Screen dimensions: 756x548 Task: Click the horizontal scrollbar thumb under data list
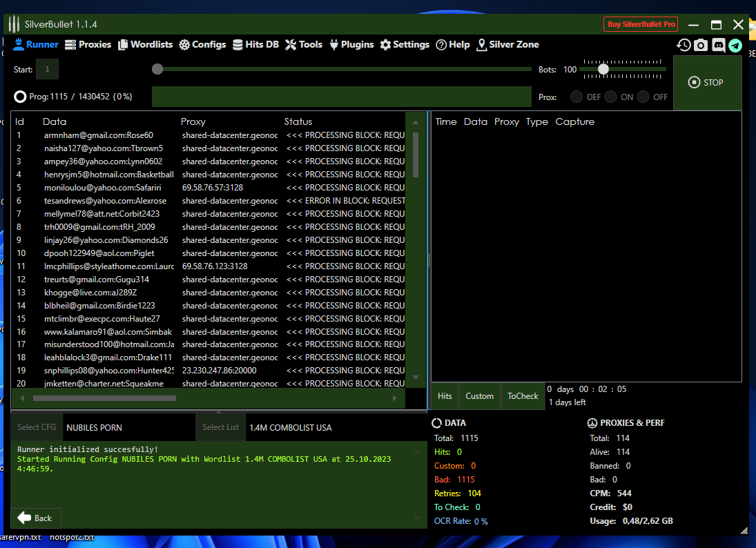pyautogui.click(x=104, y=398)
